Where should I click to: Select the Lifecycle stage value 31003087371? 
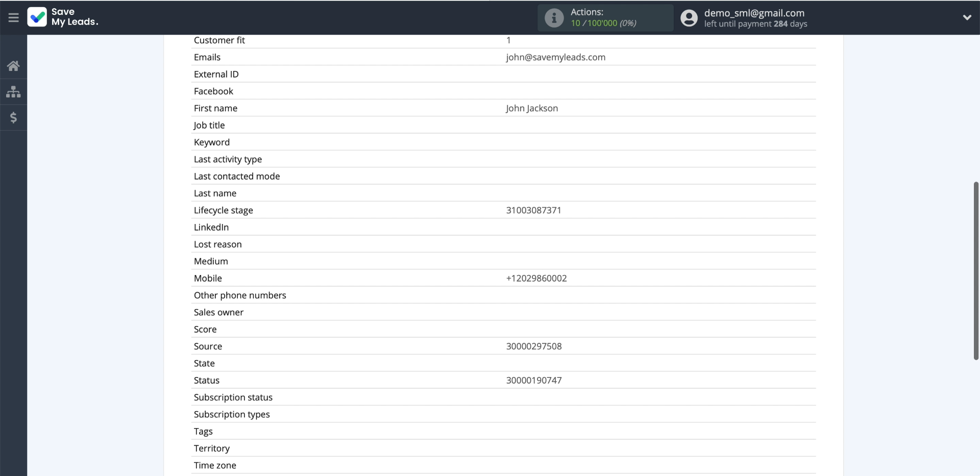(x=533, y=210)
